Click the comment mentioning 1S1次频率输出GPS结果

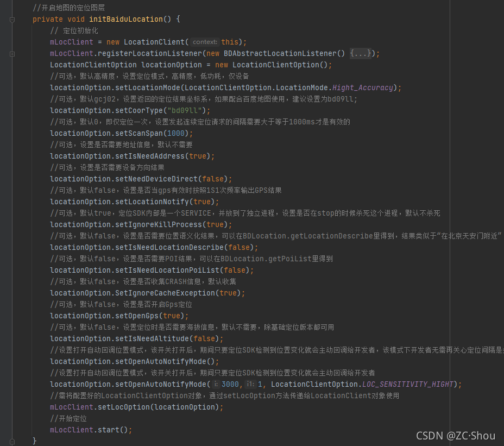pos(166,190)
